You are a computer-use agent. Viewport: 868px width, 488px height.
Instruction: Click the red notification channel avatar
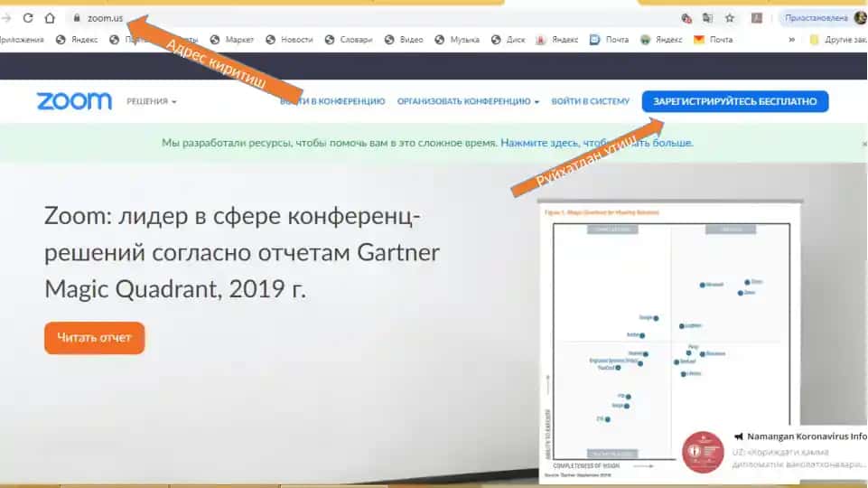tap(703, 452)
